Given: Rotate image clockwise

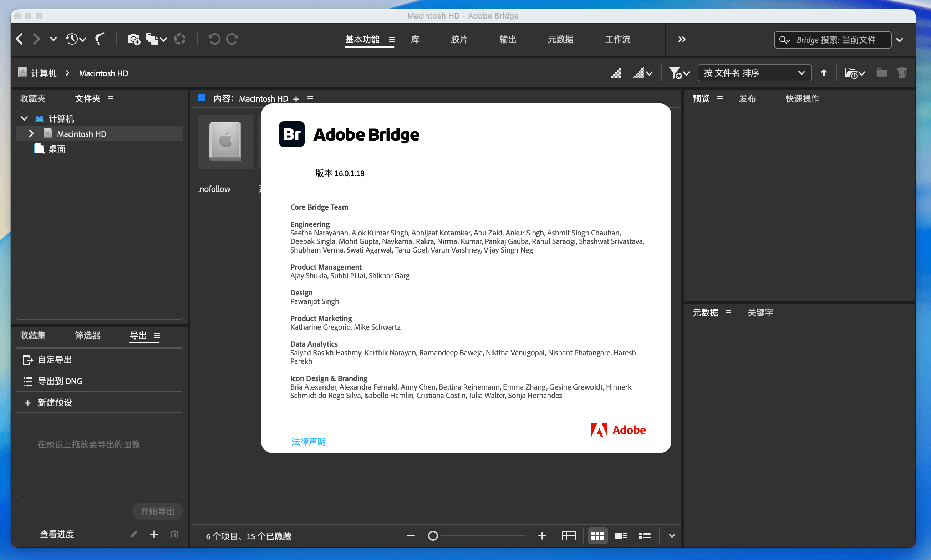Looking at the screenshot, I should tap(232, 39).
